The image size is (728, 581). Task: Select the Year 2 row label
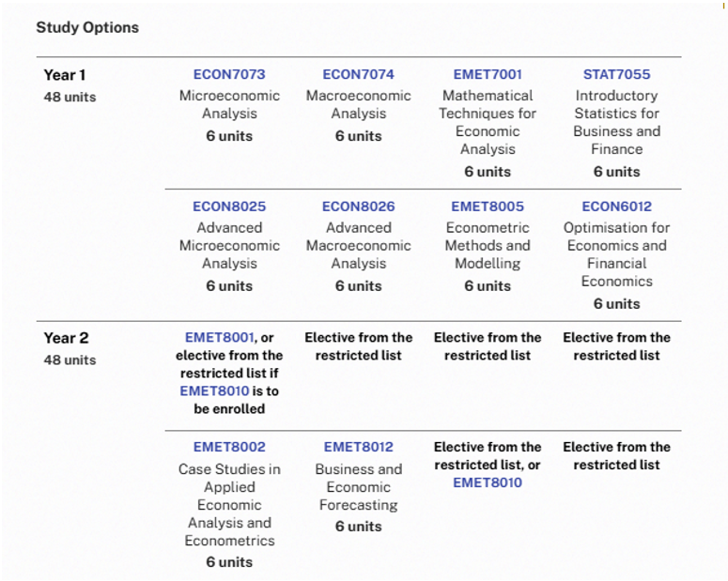[x=66, y=338]
